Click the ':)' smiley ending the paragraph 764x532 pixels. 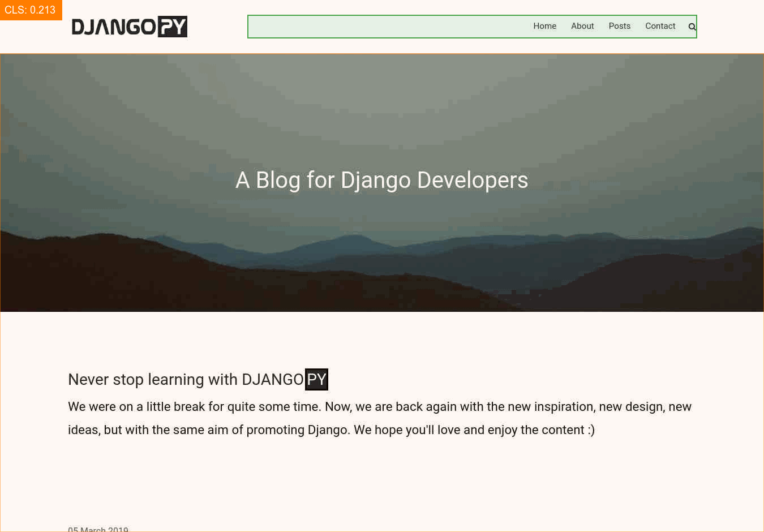point(591,430)
